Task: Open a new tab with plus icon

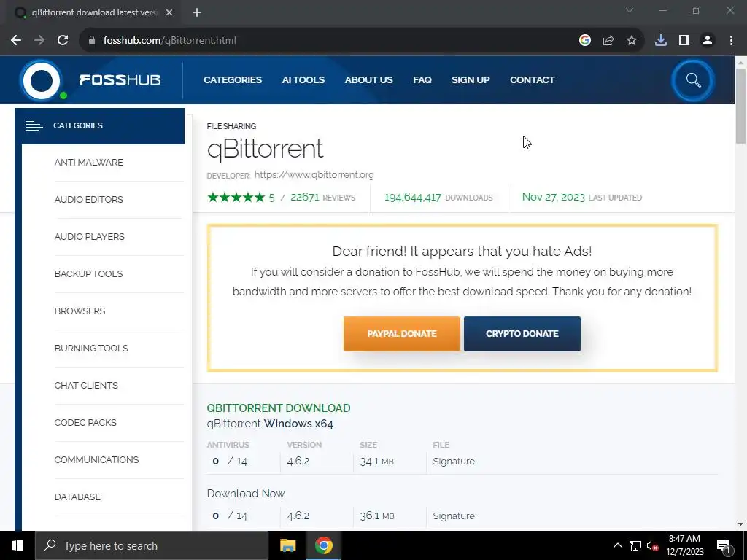Action: tap(197, 13)
